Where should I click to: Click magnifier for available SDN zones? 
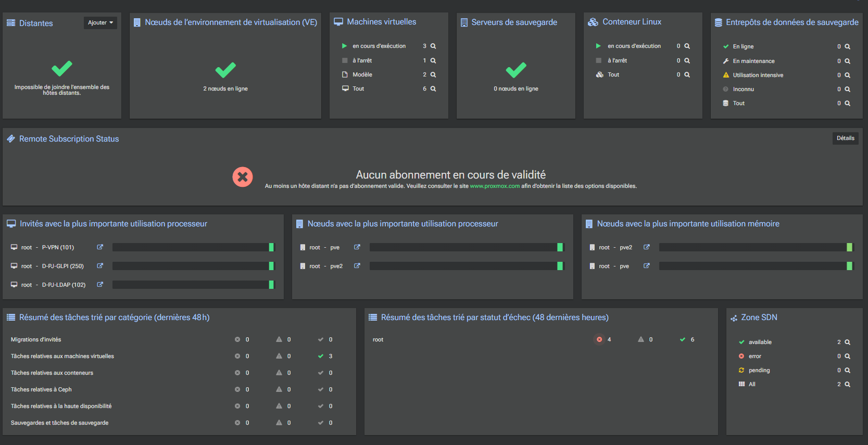(x=847, y=342)
